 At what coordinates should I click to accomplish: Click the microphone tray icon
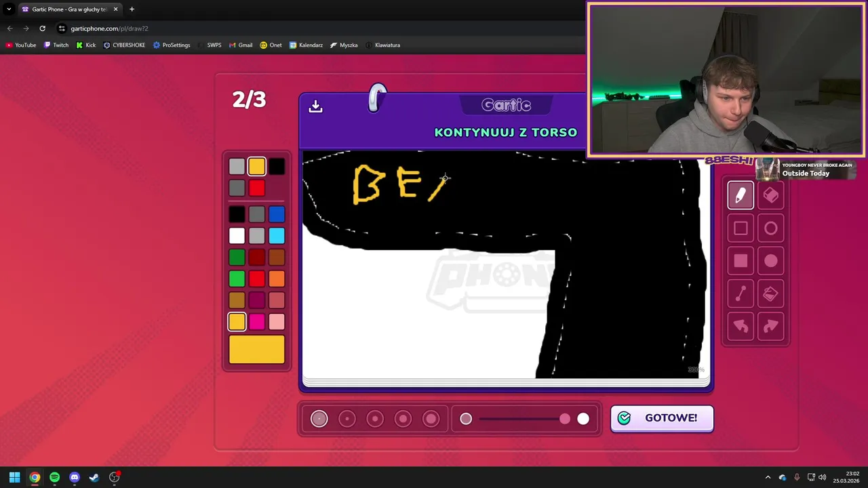(x=797, y=477)
